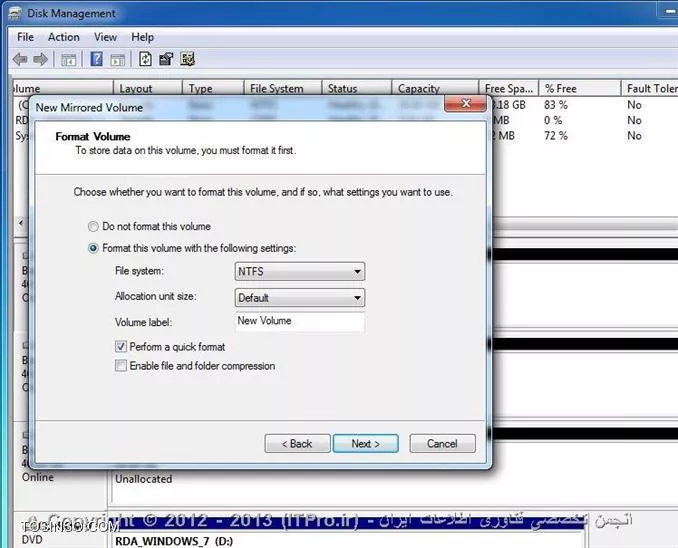Click the disk settings toolbar icon
This screenshot has width=678, height=548.
coord(188,59)
